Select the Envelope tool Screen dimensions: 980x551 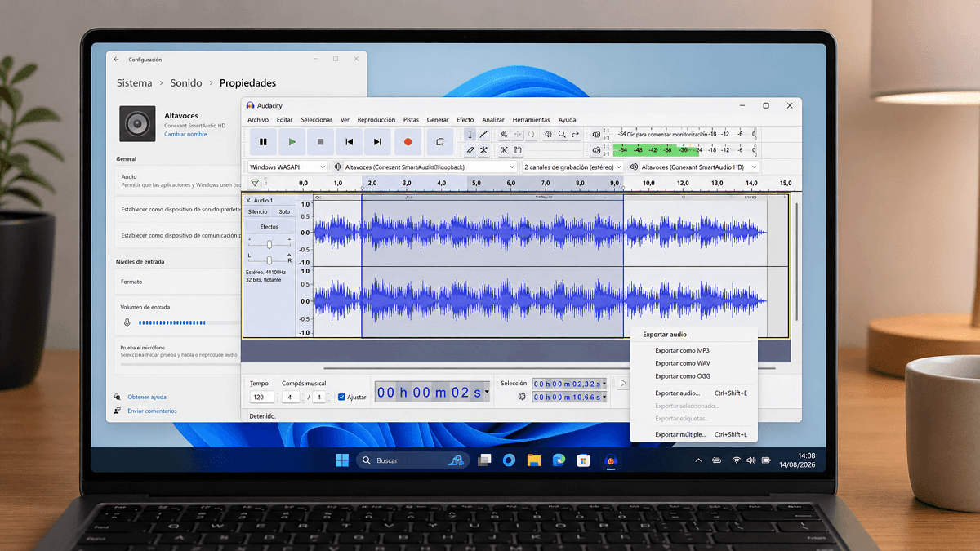coord(483,135)
